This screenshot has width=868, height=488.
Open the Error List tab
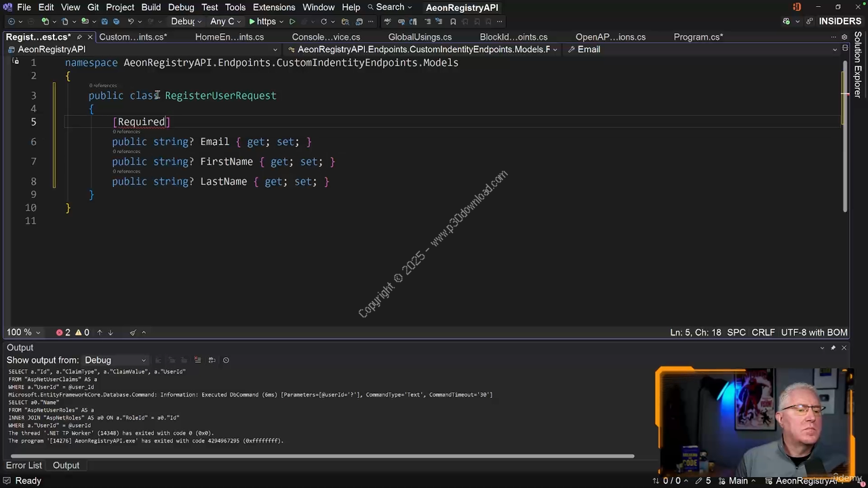click(24, 465)
